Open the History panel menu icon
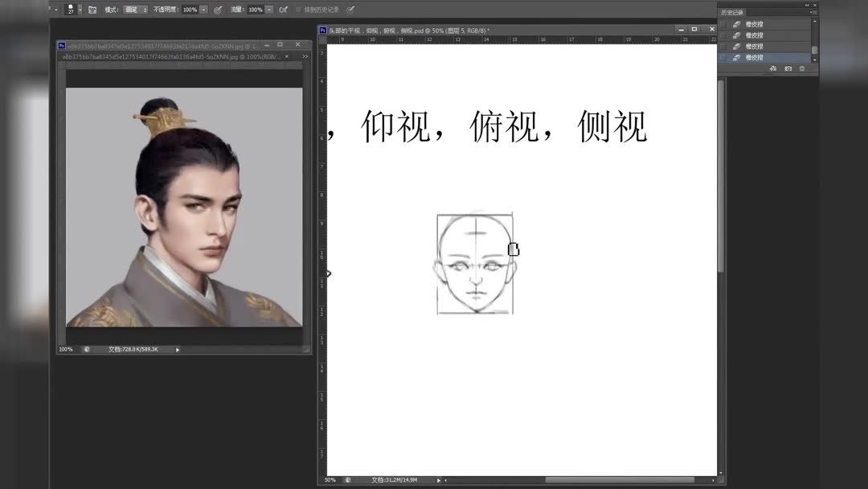 pos(814,12)
